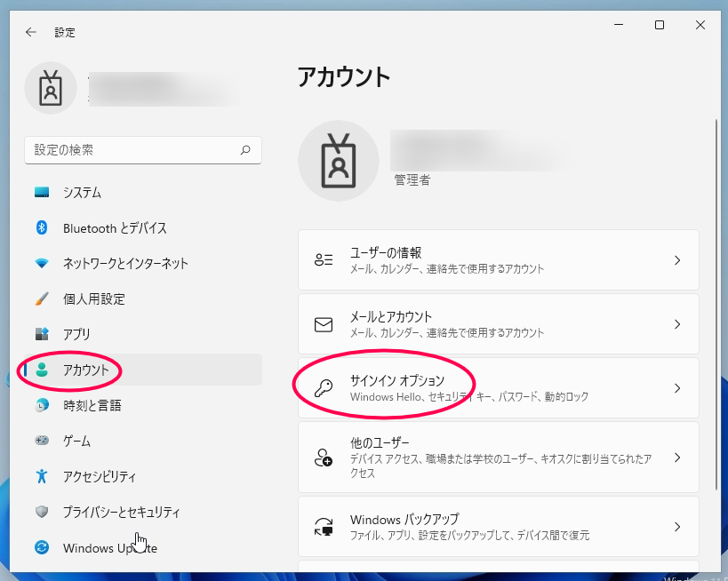Click the アカウント page heading
The width and height of the screenshot is (728, 581).
(x=344, y=77)
